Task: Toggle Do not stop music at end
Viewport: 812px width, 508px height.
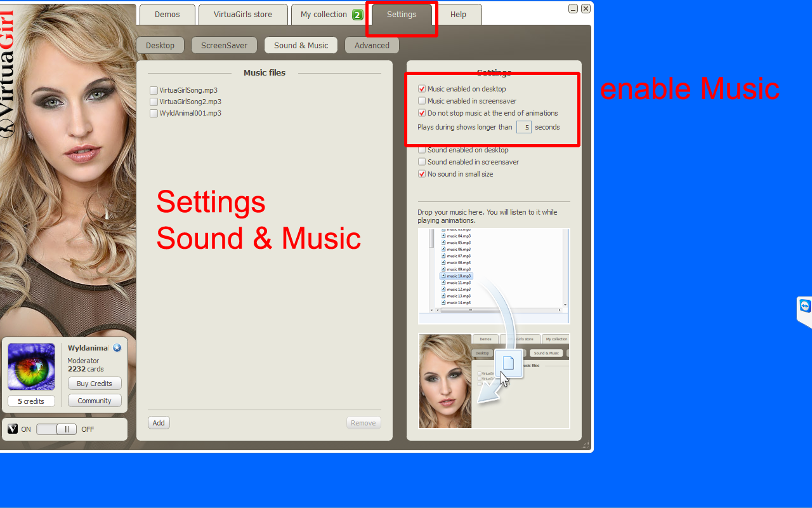Action: pos(422,113)
